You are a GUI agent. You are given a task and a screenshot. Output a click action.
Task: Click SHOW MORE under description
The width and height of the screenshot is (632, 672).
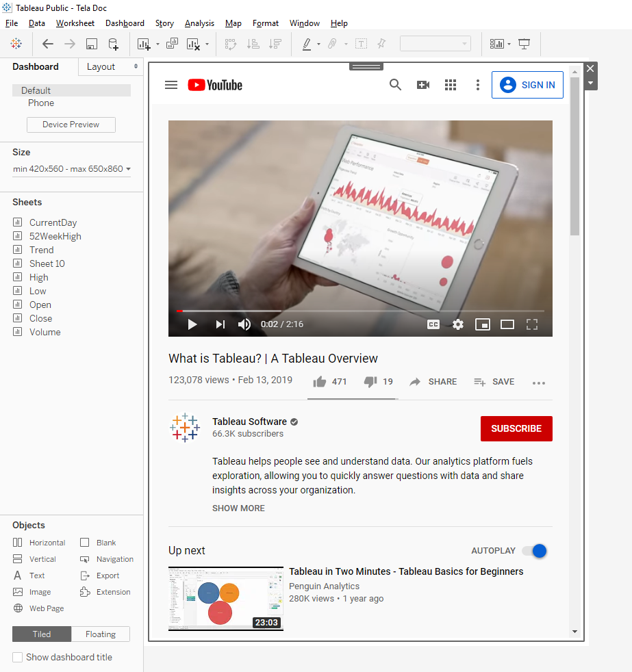pyautogui.click(x=238, y=508)
